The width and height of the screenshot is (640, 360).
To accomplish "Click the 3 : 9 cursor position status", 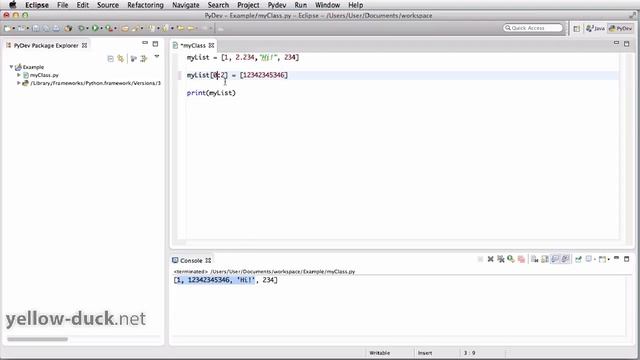I will click(469, 353).
